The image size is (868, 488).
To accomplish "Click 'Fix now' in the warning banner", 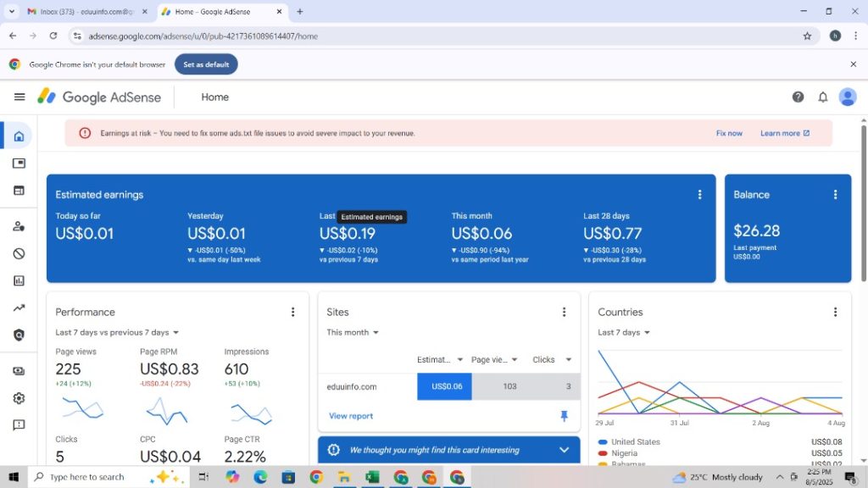I will click(x=728, y=133).
